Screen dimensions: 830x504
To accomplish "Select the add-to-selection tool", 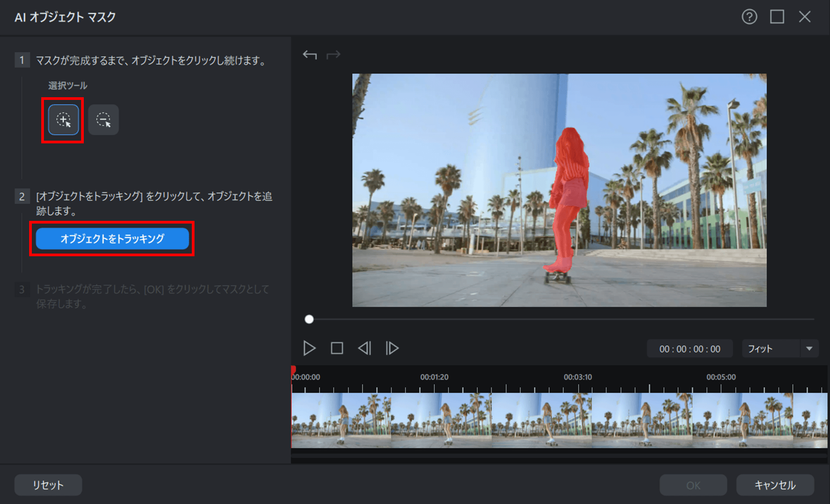I will (63, 120).
